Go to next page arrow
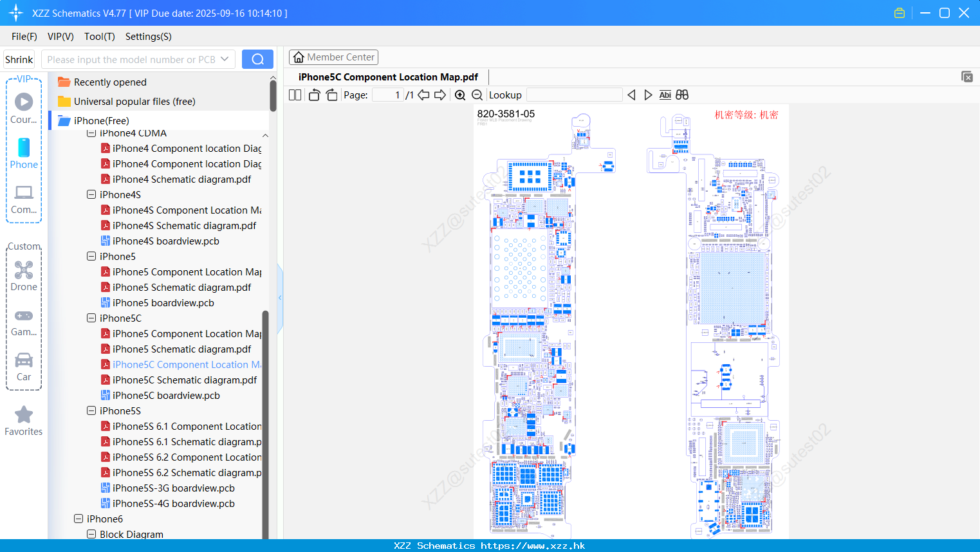This screenshot has height=552, width=980. click(x=440, y=95)
